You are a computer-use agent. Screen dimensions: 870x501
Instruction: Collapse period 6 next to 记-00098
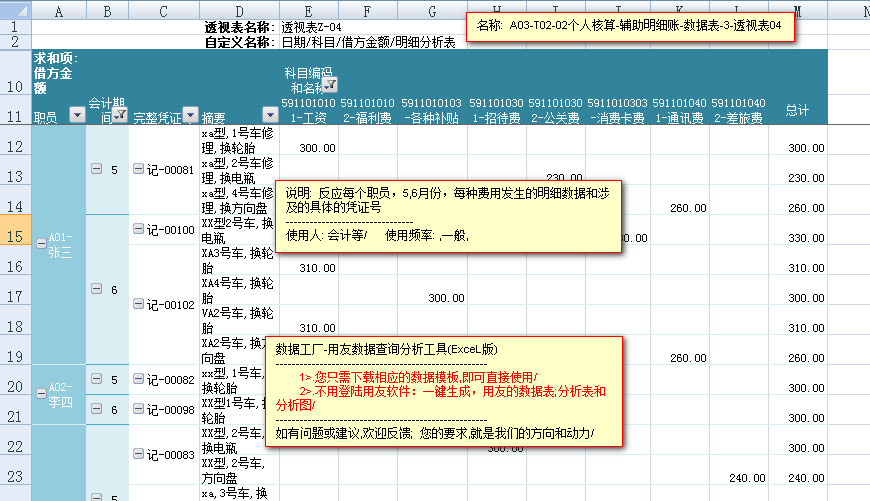tap(97, 410)
